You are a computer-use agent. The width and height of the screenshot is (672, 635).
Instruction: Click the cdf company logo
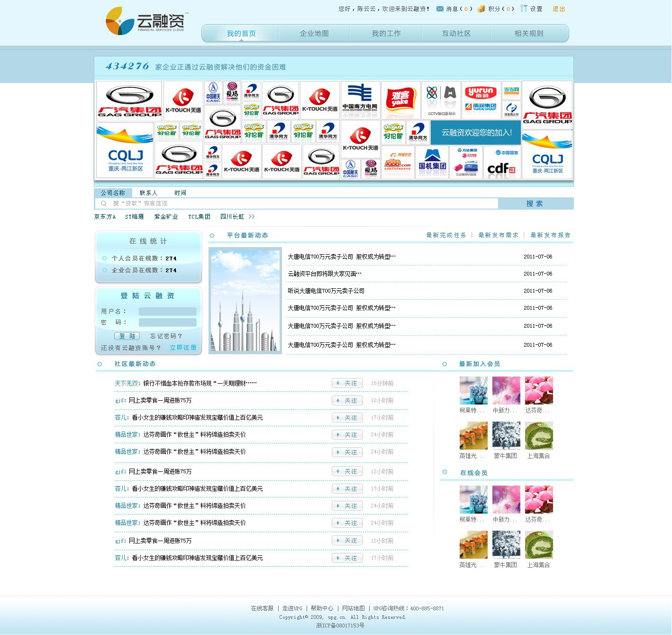click(x=502, y=162)
